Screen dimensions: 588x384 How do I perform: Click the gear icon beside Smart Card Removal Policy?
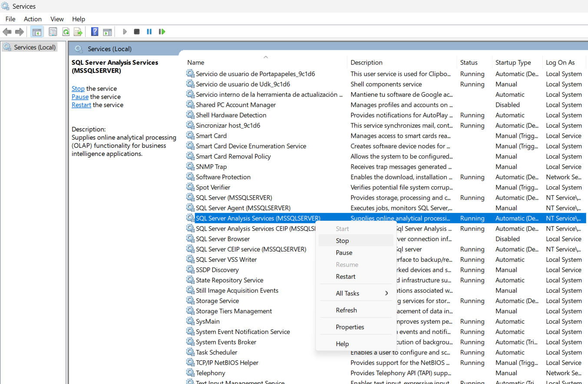[x=190, y=156]
